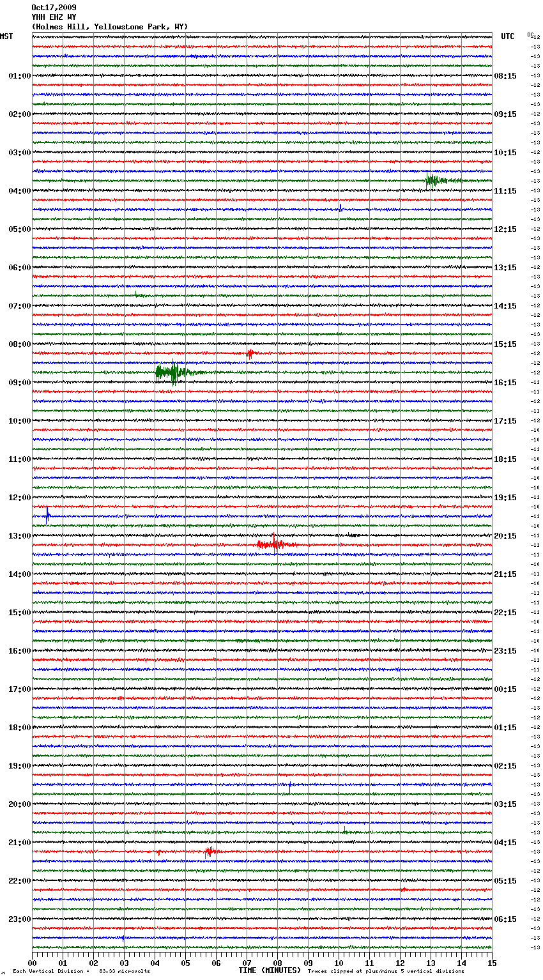Click minute 15 on the time axis

(x=493, y=963)
